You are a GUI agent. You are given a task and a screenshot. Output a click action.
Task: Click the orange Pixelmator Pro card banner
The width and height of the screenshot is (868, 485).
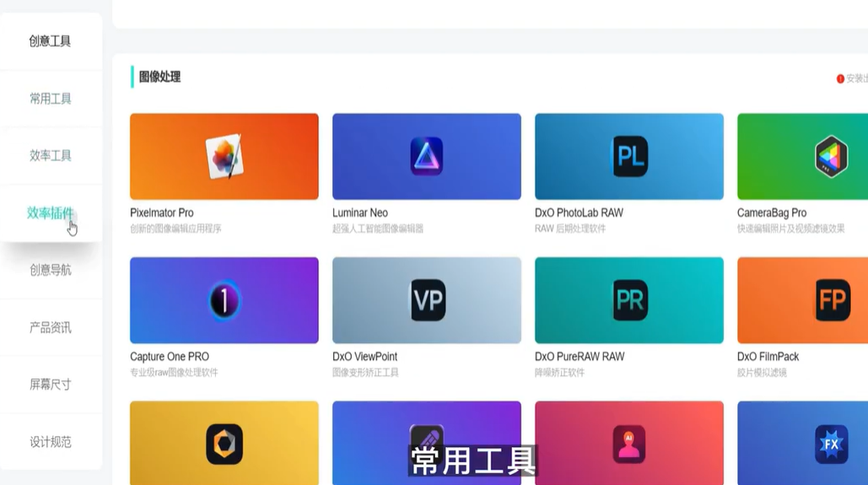point(224,157)
